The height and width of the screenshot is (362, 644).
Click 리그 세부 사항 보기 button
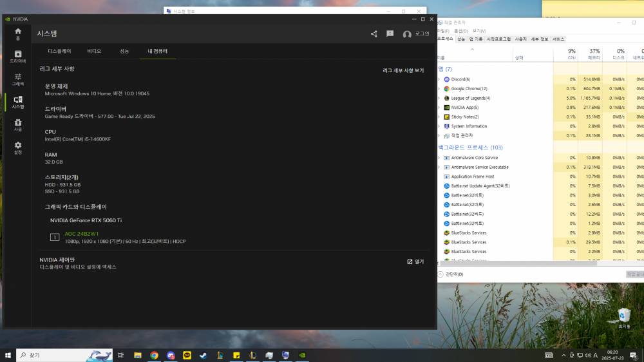click(403, 70)
